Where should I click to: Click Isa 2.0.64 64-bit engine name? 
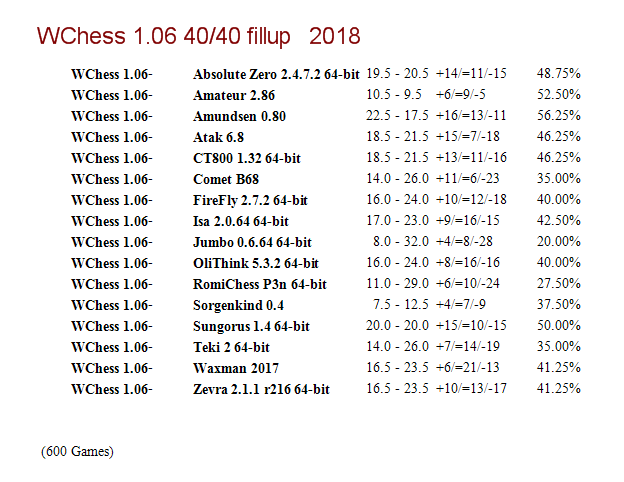click(x=240, y=221)
